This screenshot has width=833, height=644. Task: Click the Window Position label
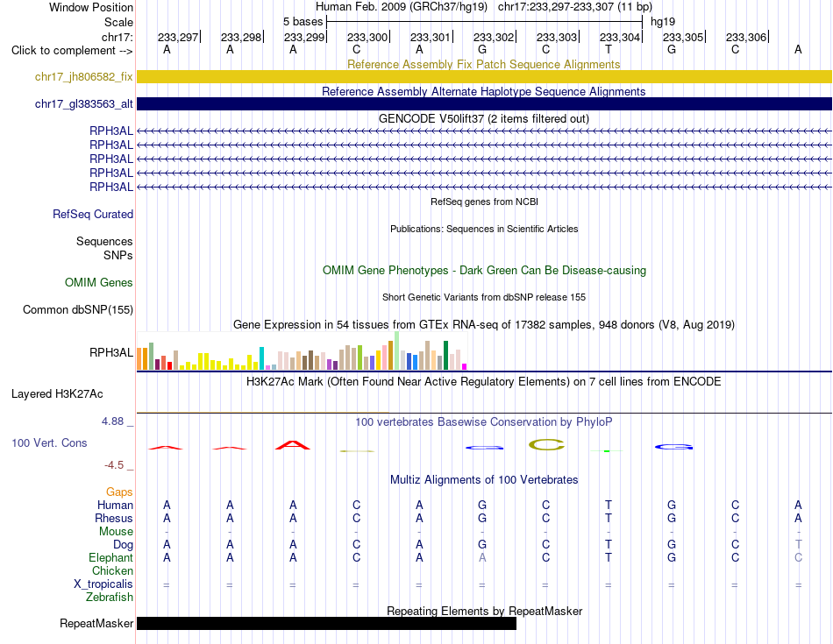[x=91, y=7]
